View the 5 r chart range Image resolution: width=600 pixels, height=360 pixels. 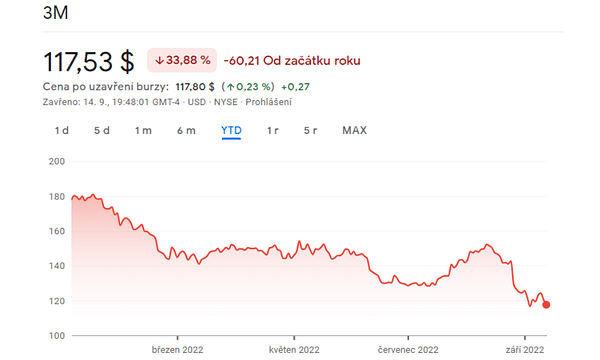point(310,130)
